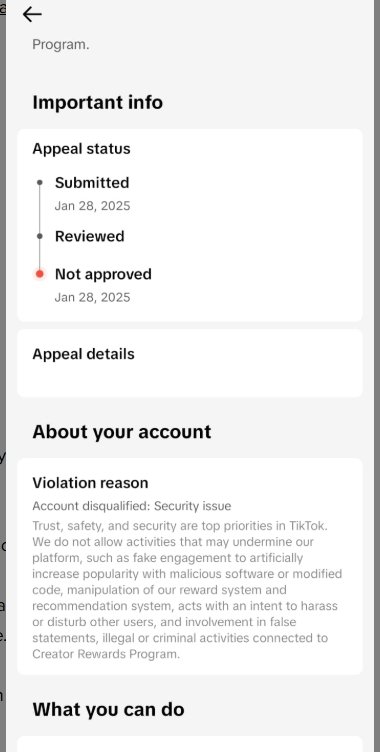Click the Appeal status heading
The height and width of the screenshot is (752, 380).
(81, 149)
